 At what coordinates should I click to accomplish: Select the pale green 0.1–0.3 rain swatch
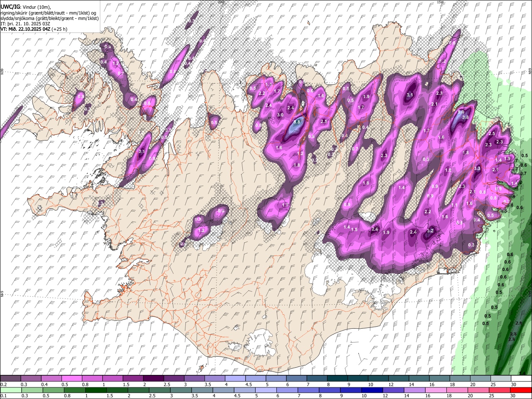click(x=10, y=390)
